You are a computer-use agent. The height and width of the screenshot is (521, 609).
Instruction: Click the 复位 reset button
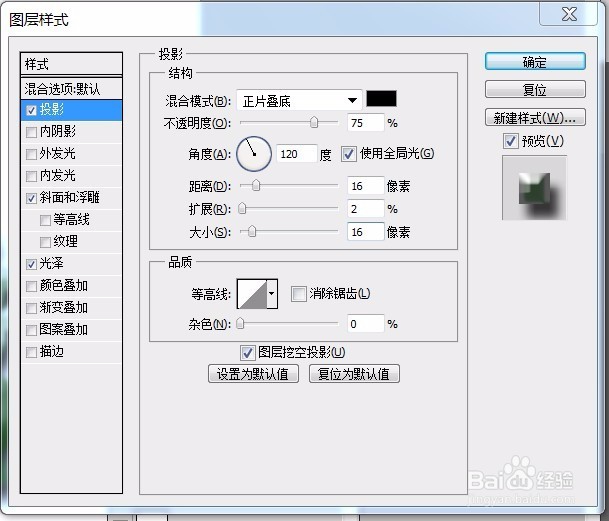(x=535, y=90)
